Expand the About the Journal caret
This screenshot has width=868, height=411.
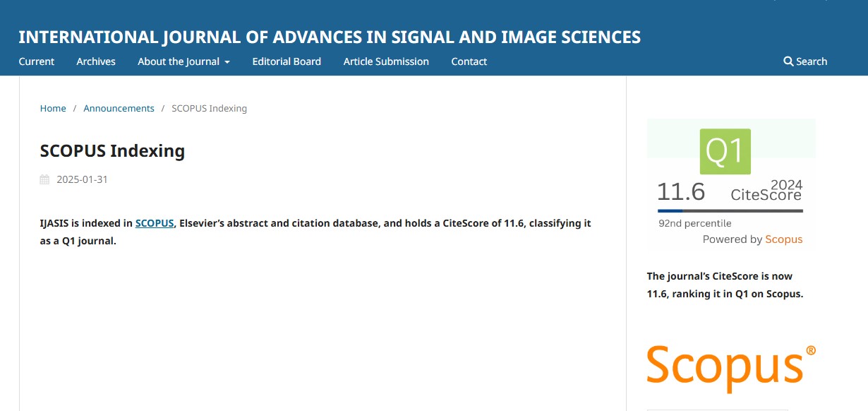(227, 62)
